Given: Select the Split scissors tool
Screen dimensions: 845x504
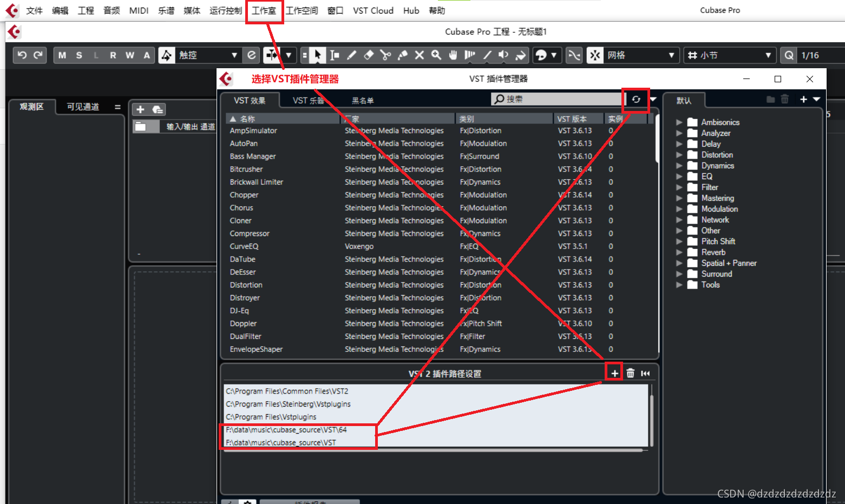Looking at the screenshot, I should tap(385, 55).
